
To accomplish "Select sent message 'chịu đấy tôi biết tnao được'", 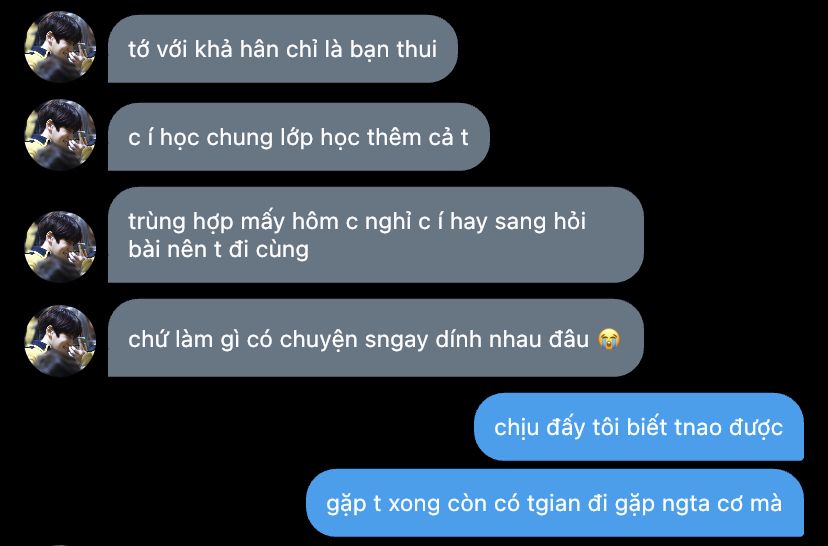I will click(639, 427).
